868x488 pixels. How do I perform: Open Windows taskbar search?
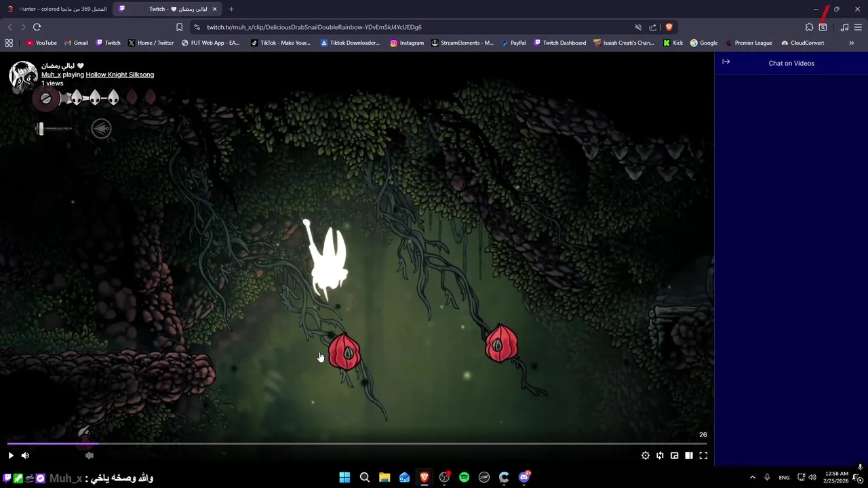click(364, 477)
